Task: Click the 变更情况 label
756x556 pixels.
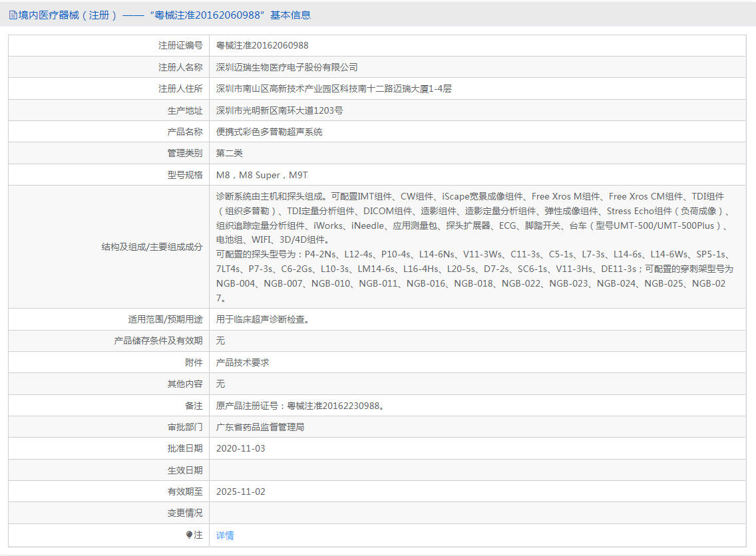Action: tap(185, 513)
